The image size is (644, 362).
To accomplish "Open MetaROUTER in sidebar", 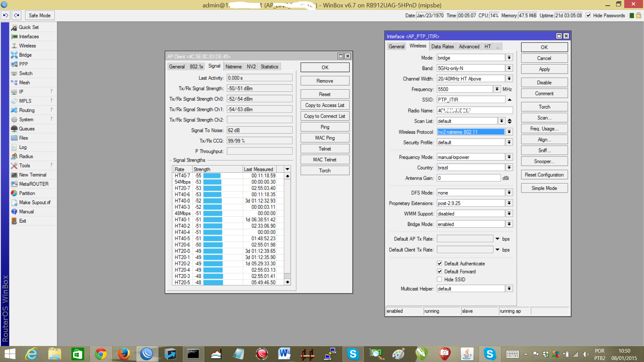I will [33, 184].
